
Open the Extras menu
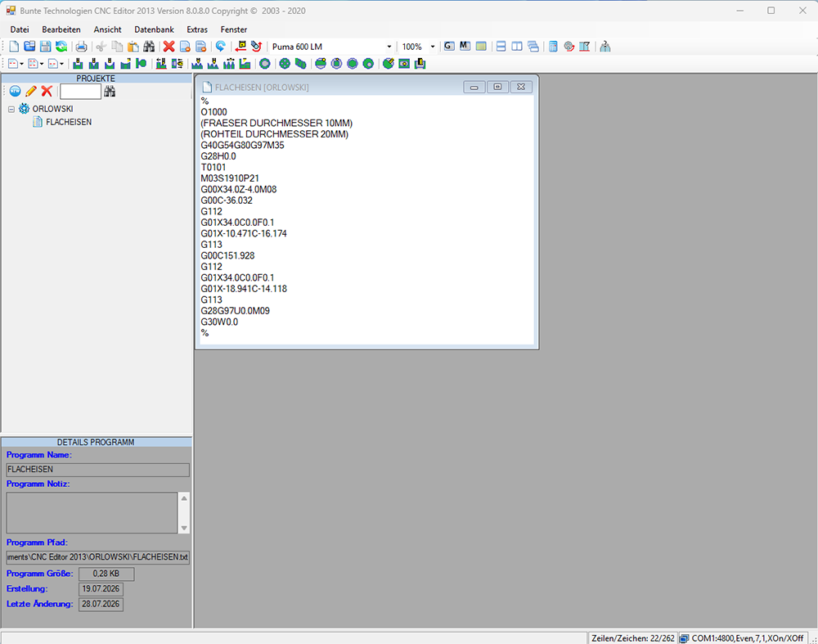197,29
